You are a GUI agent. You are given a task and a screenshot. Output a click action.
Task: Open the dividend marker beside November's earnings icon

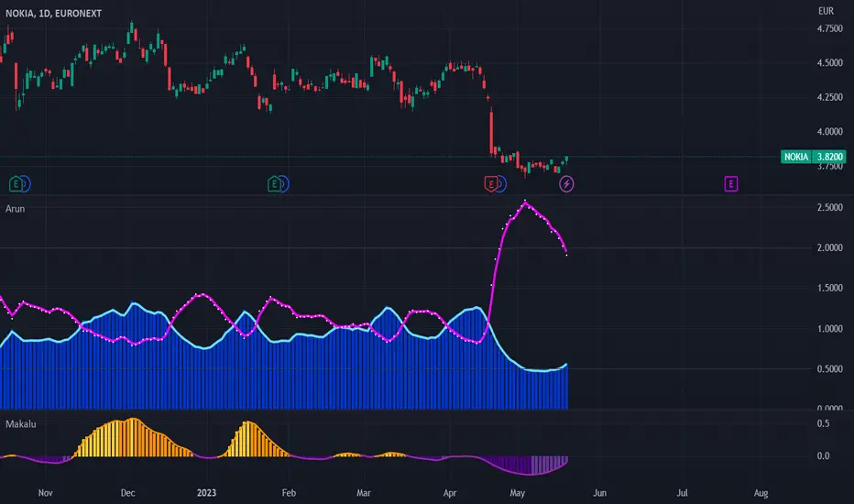[x=26, y=184]
